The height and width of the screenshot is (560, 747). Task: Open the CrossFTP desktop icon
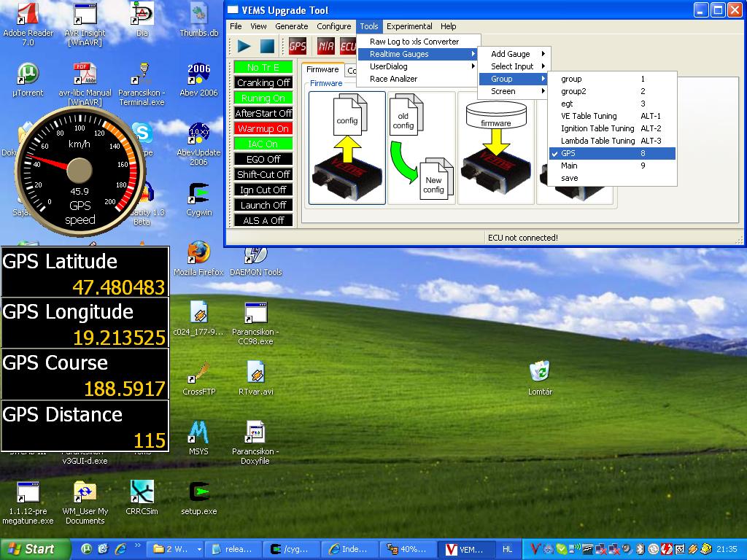point(199,378)
